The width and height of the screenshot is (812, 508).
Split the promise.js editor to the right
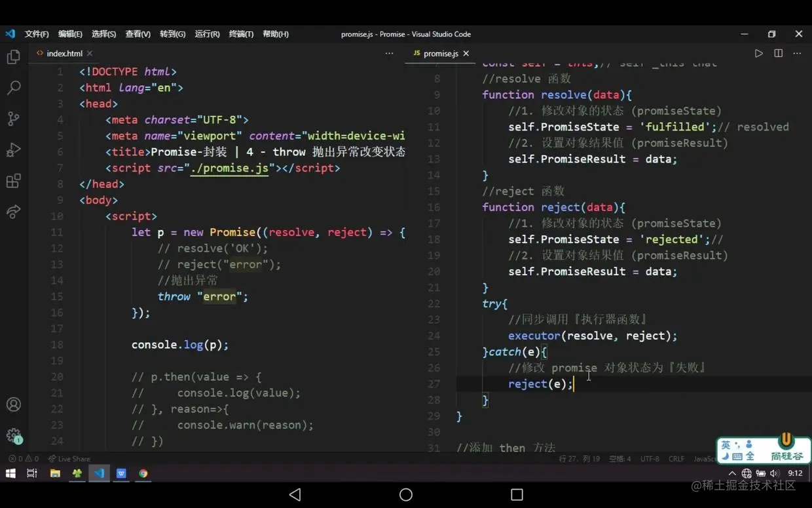[x=778, y=53]
